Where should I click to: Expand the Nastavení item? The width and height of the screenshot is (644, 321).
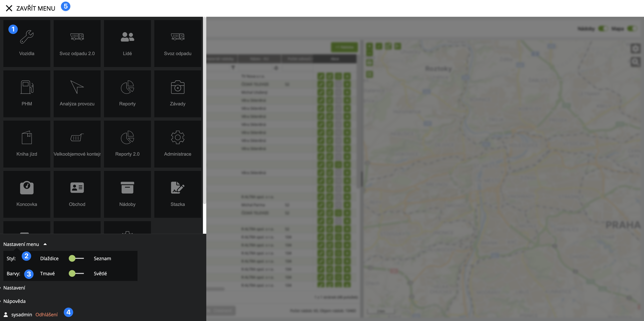point(14,288)
